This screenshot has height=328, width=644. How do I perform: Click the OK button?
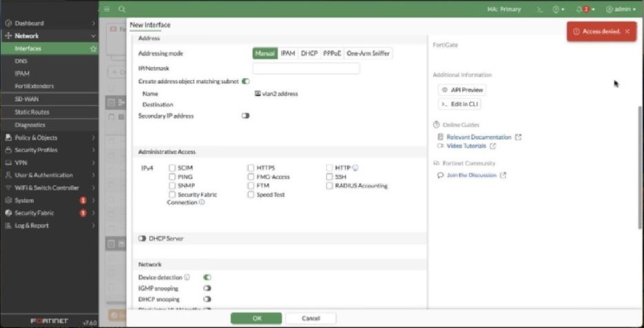[256, 318]
